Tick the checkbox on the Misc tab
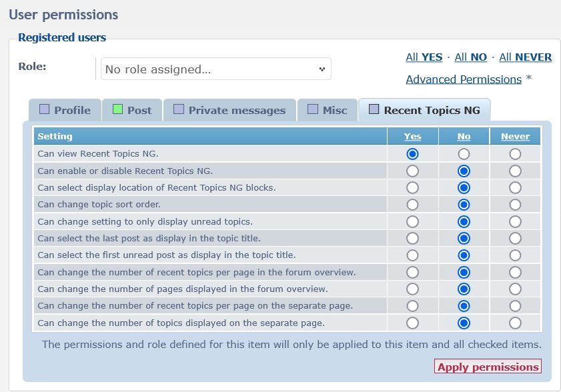 pos(313,109)
